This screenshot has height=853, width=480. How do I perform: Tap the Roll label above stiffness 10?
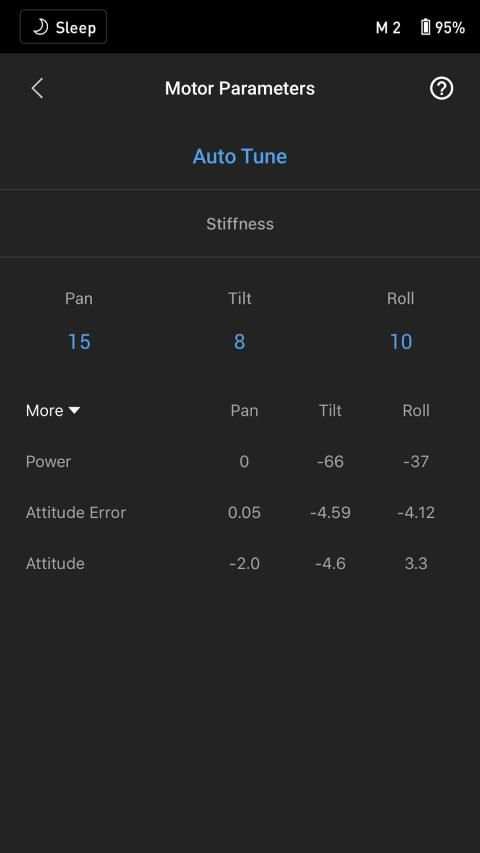click(x=401, y=298)
